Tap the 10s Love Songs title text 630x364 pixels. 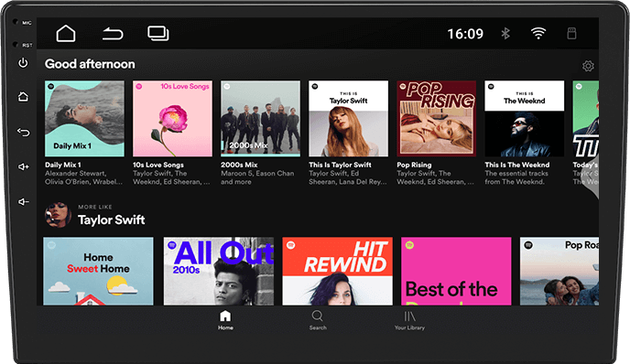[158, 165]
